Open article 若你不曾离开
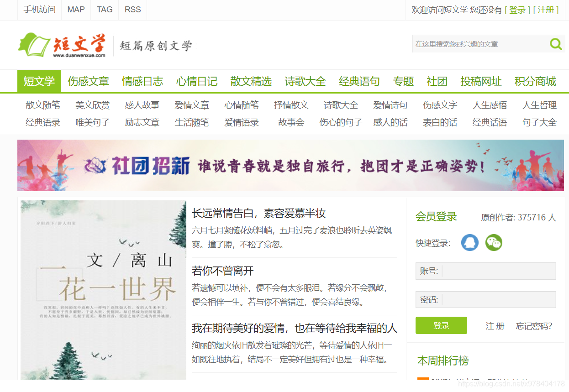This screenshot has height=392, width=569. click(223, 271)
